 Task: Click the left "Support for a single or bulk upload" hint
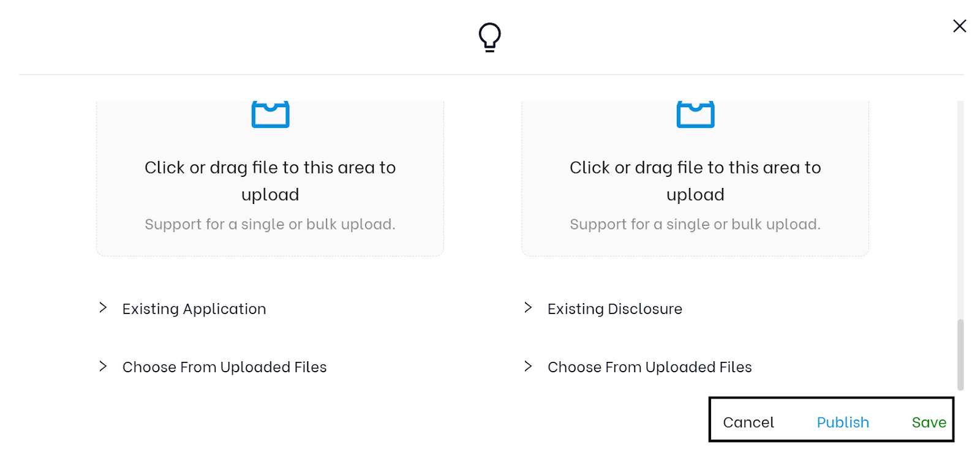click(x=270, y=224)
